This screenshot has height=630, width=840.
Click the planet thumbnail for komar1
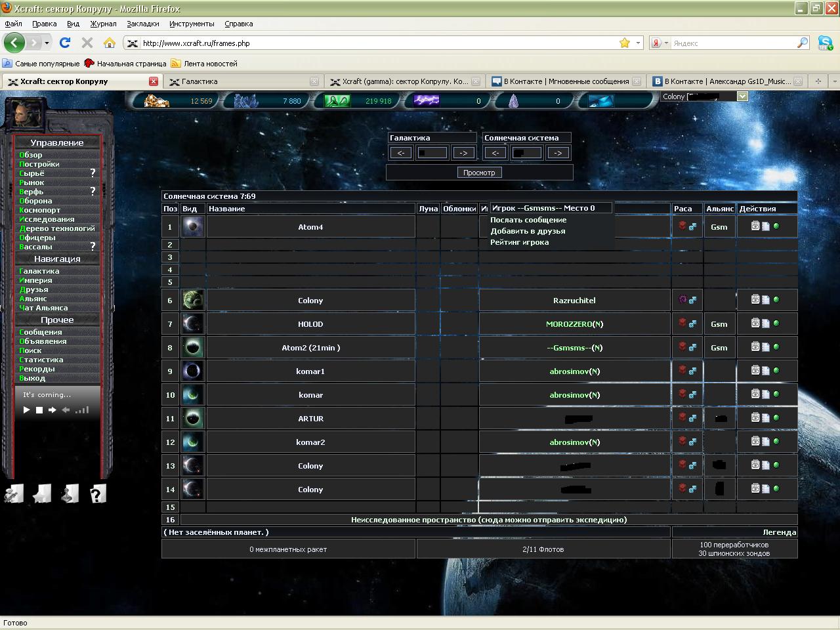192,371
